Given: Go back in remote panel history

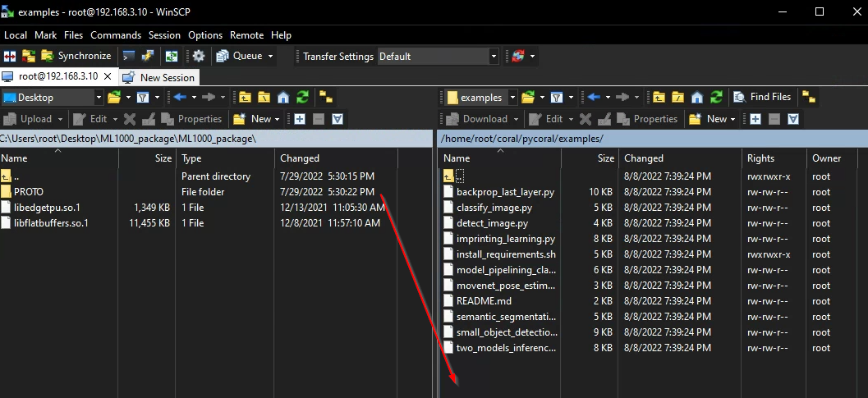Looking at the screenshot, I should click(x=594, y=98).
